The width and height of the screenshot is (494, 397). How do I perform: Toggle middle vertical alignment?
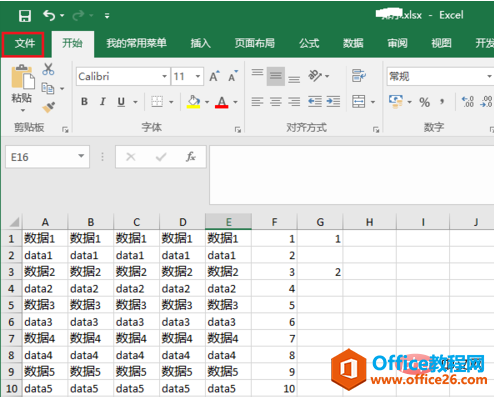point(276,76)
